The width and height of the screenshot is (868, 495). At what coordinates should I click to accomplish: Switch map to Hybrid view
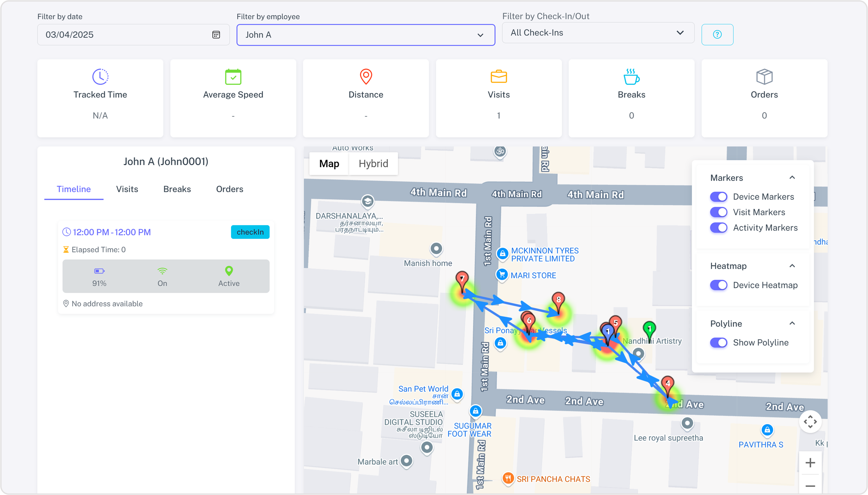tap(373, 163)
